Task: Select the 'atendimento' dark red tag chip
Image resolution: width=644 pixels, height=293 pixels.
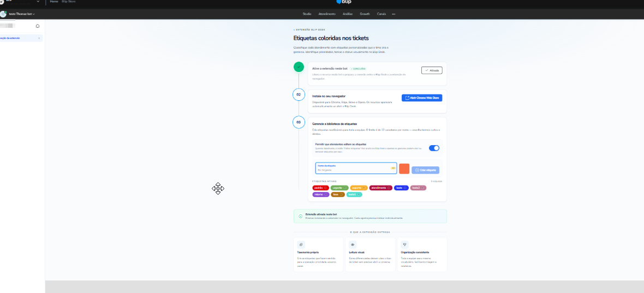Action: click(381, 188)
